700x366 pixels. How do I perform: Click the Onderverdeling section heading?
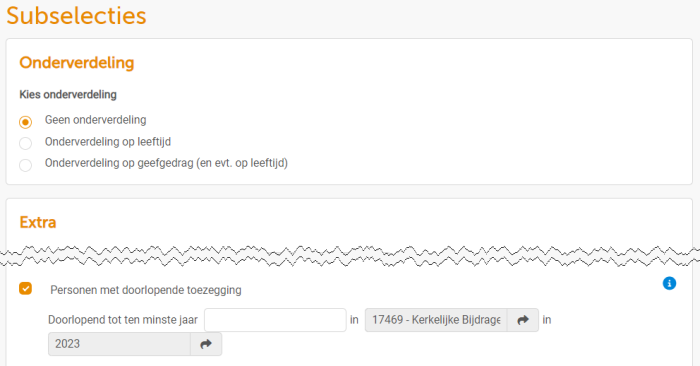(x=77, y=62)
